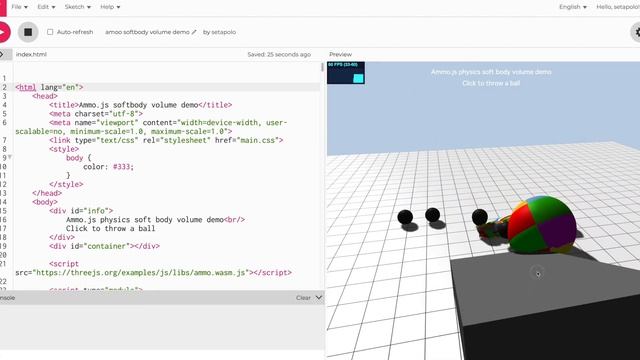Fold the body style block at line 9
Image resolution: width=640 pixels, height=360 pixels.
tap(10, 157)
